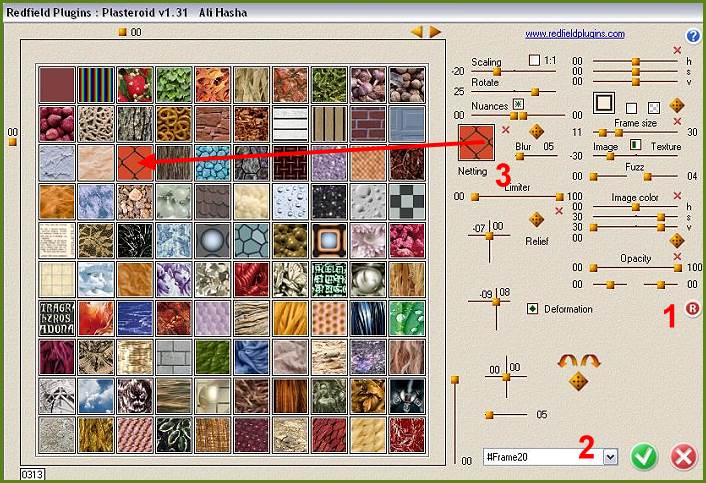Click the green checkmark OK button
Screen dimensions: 706x483
[x=645, y=457]
